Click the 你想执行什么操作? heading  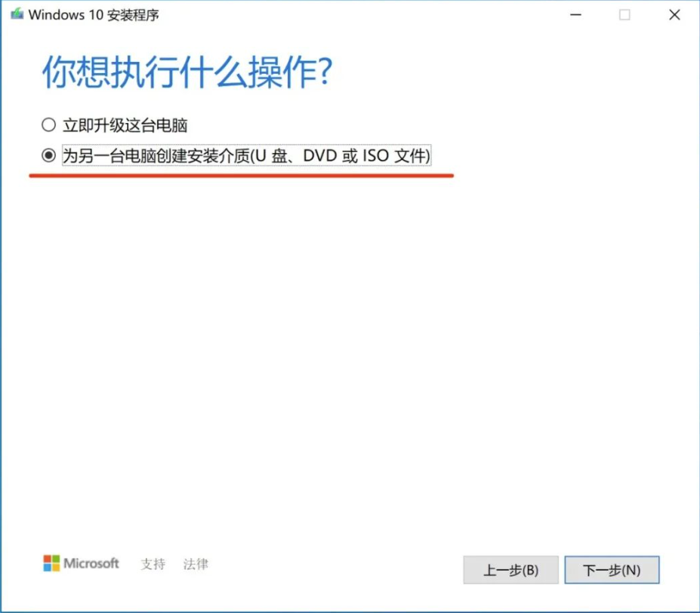(x=187, y=72)
